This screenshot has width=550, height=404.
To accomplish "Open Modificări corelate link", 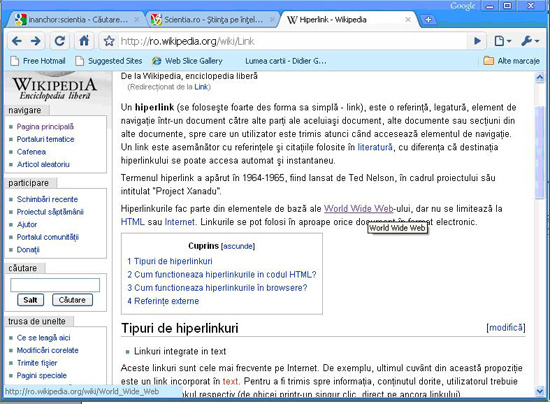I will click(x=48, y=350).
